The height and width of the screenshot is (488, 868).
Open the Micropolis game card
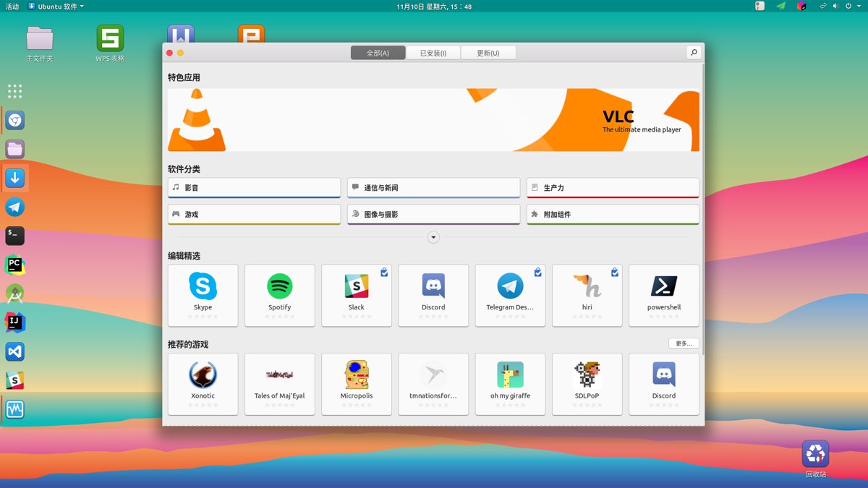[357, 384]
